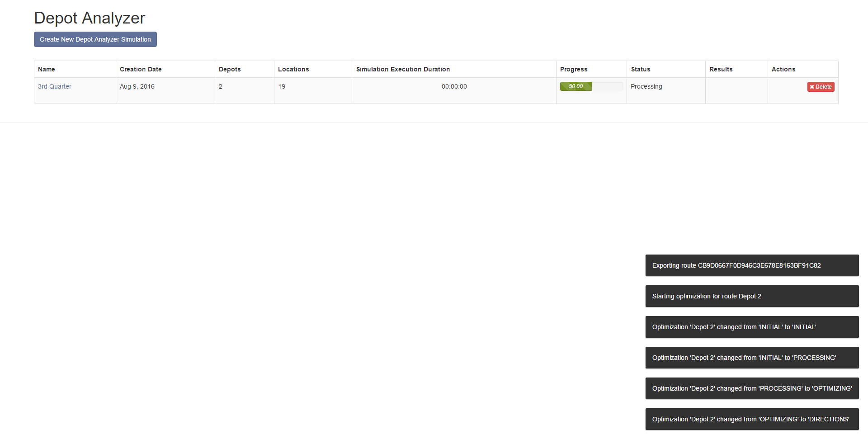Image resolution: width=868 pixels, height=439 pixels.
Task: Dismiss the INITIAL to PROCESSING notification
Action: (x=751, y=358)
